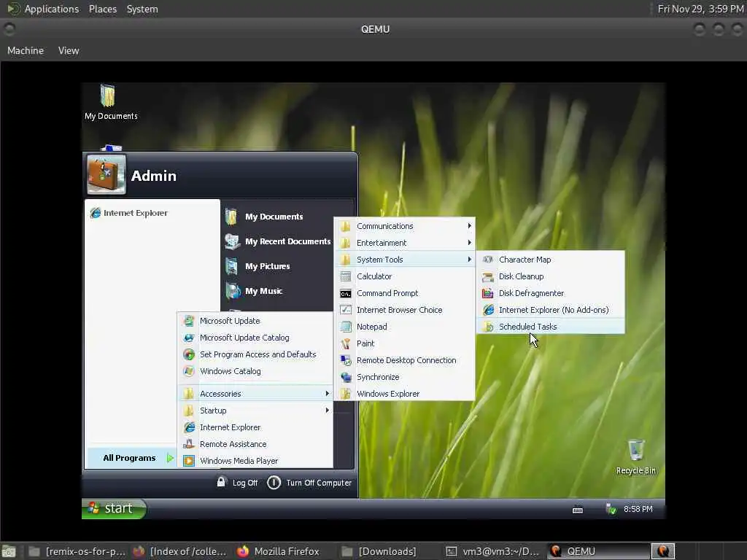Expand Accessories submenu arrow

[x=328, y=393]
